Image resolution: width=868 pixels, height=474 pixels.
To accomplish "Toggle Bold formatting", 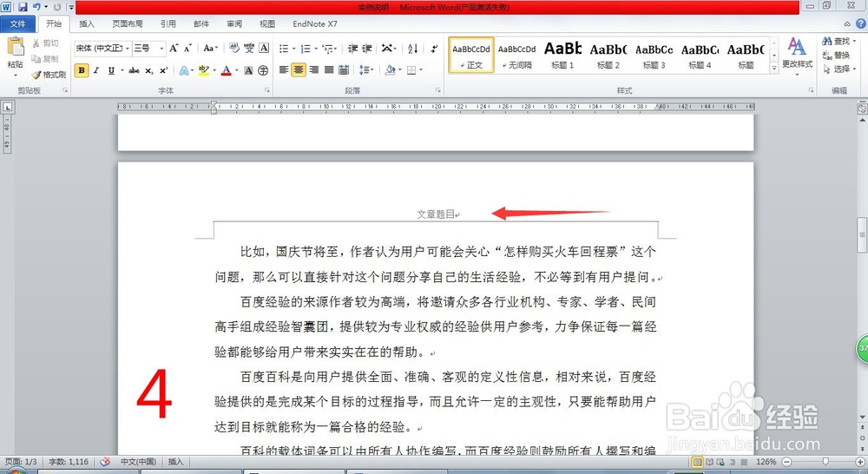I will click(82, 70).
